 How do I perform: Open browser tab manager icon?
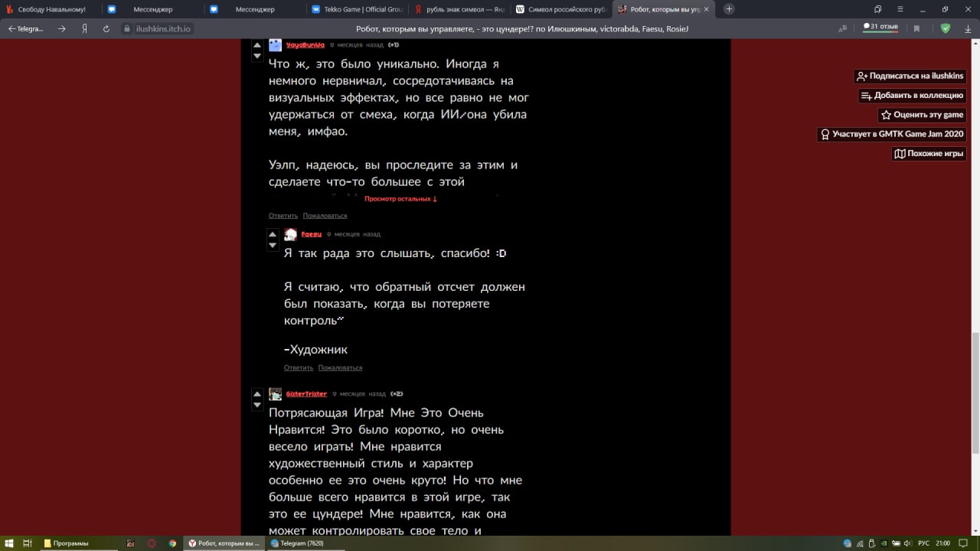pyautogui.click(x=877, y=9)
